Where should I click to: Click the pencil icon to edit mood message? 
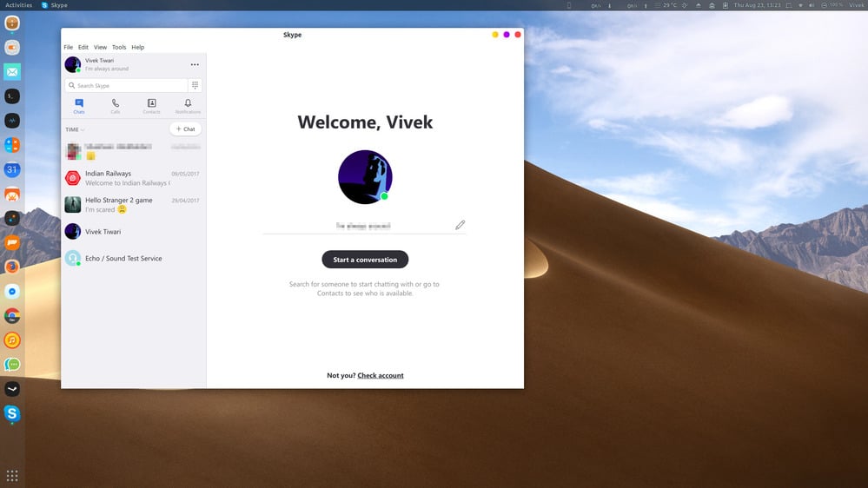coord(460,225)
